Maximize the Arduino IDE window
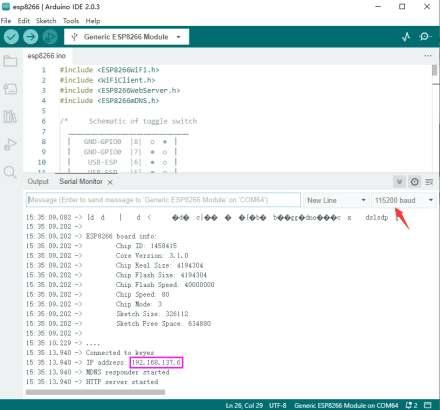The width and height of the screenshot is (440, 410). [x=402, y=7]
